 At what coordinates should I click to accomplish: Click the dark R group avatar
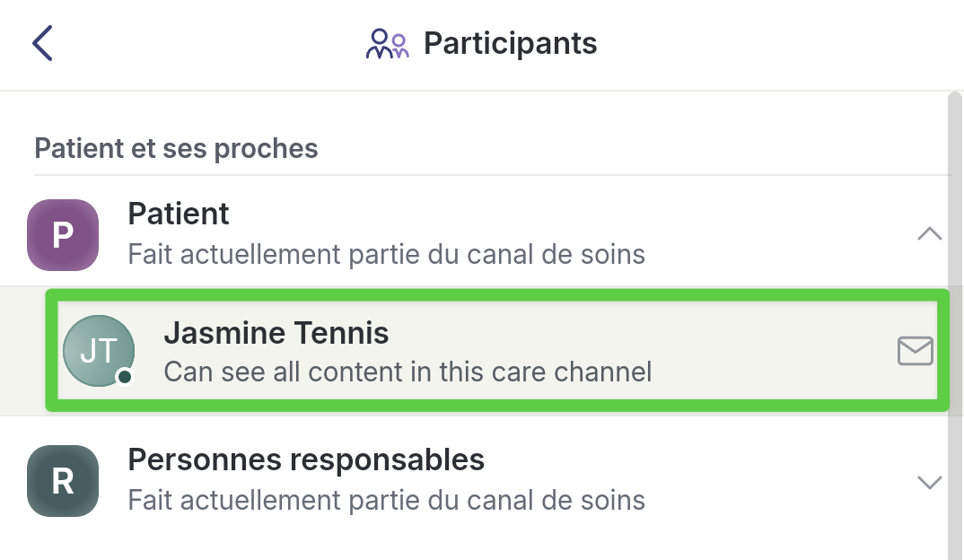click(x=62, y=481)
